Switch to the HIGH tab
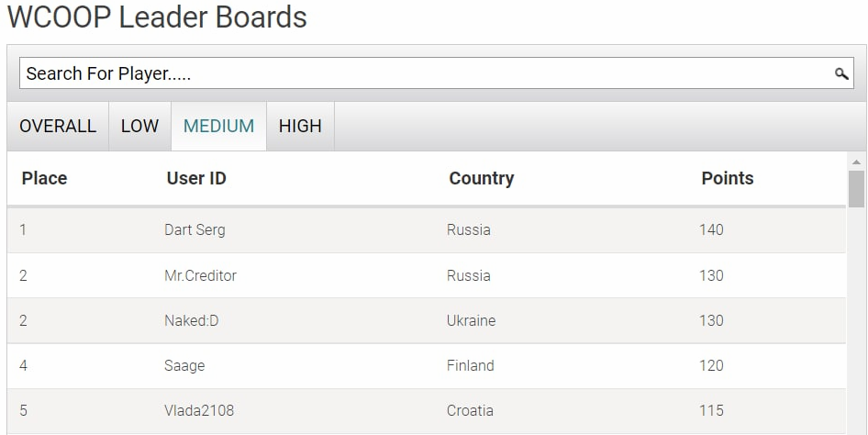The image size is (868, 435). pyautogui.click(x=300, y=126)
